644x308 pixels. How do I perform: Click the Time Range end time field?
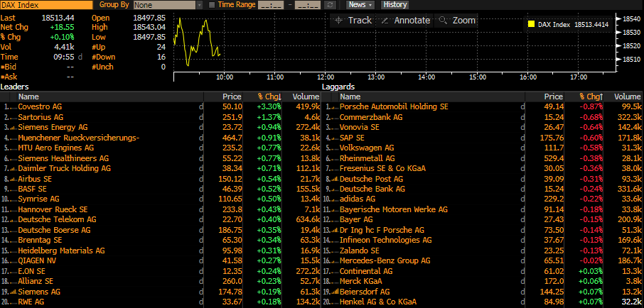click(x=308, y=4)
